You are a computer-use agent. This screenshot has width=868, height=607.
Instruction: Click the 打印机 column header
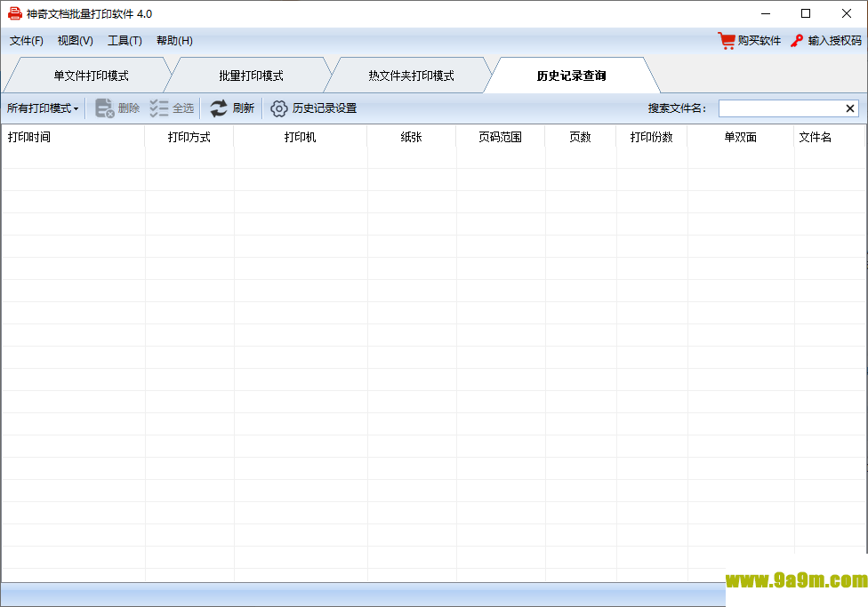pos(300,137)
